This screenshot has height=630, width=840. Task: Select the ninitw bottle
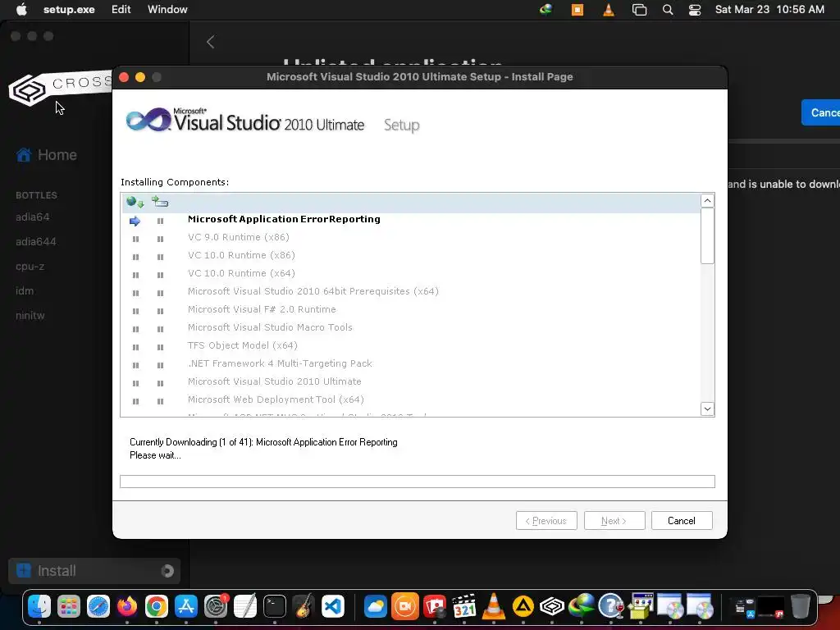pyautogui.click(x=30, y=316)
